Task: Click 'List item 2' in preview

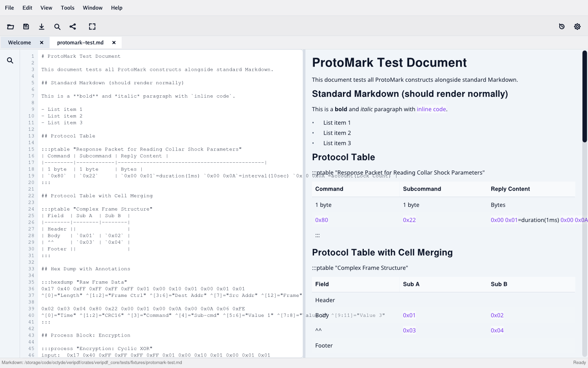Action: pyautogui.click(x=337, y=133)
